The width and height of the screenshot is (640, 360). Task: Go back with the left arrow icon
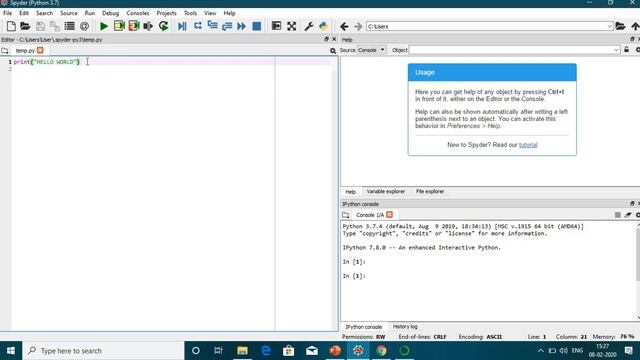tap(344, 27)
